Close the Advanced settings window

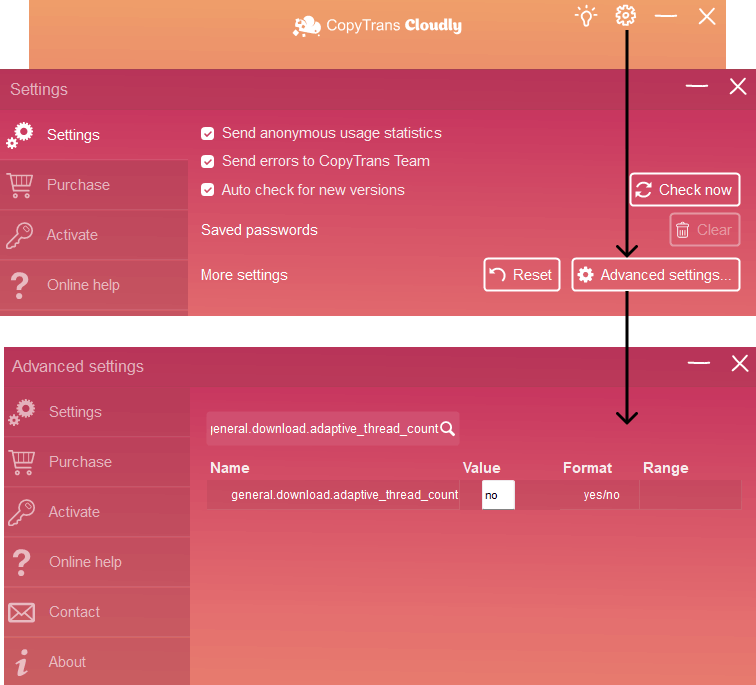click(740, 363)
